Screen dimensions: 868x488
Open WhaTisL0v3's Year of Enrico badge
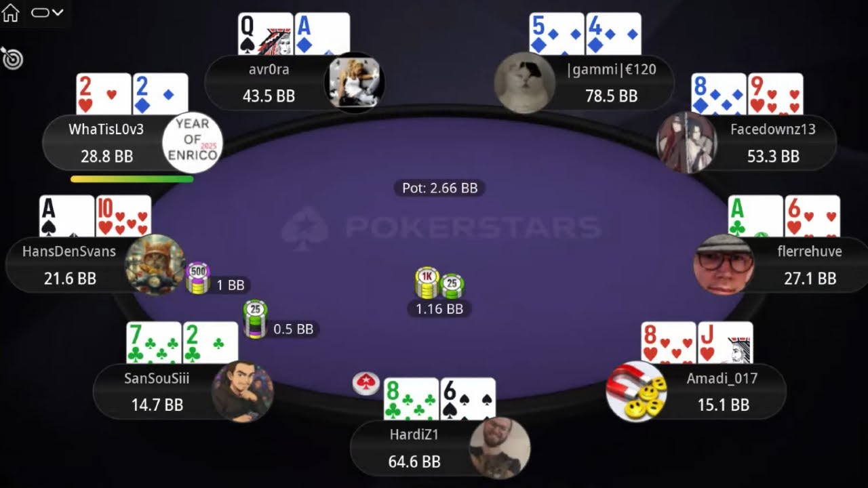pyautogui.click(x=193, y=142)
